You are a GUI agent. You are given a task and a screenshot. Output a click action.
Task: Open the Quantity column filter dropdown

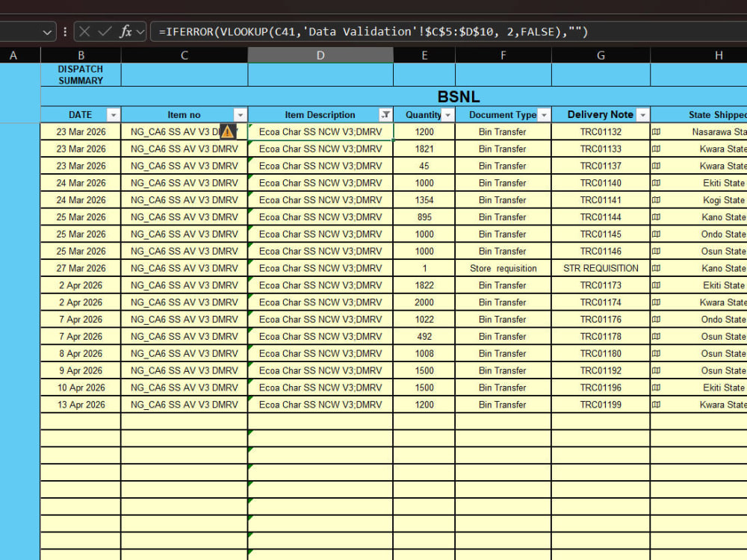click(x=447, y=115)
